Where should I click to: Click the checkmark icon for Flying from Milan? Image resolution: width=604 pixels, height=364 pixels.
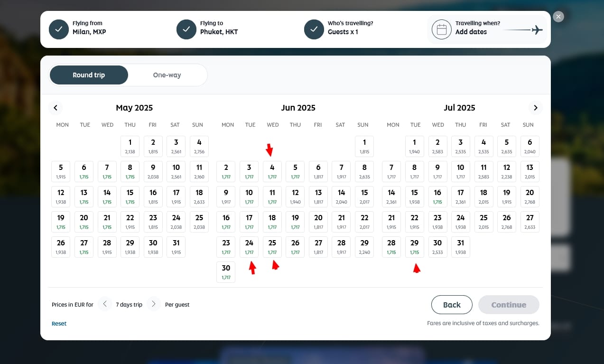(x=59, y=29)
